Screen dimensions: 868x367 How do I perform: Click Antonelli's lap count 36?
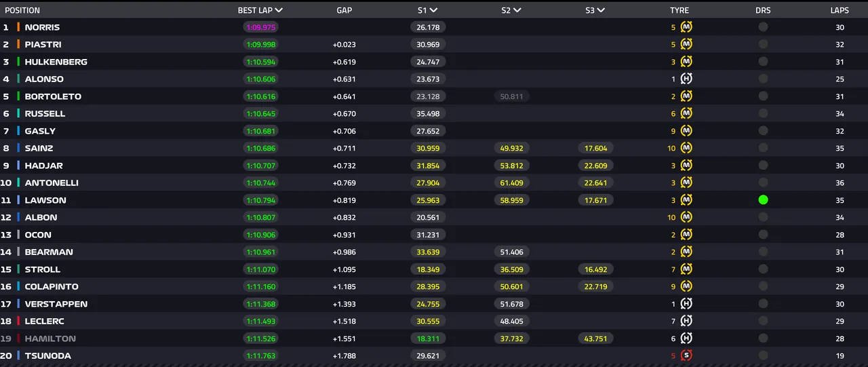click(x=840, y=182)
